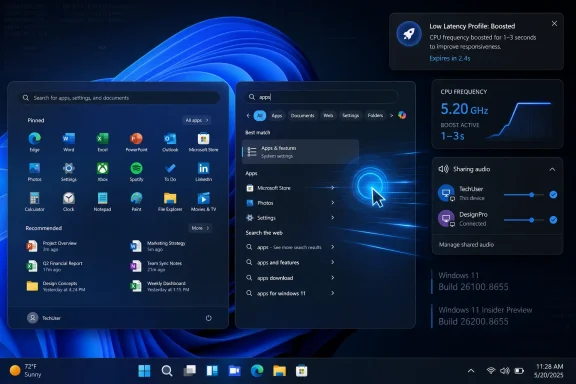The width and height of the screenshot is (576, 384).
Task: Click the power button in Start menu
Action: click(x=209, y=318)
